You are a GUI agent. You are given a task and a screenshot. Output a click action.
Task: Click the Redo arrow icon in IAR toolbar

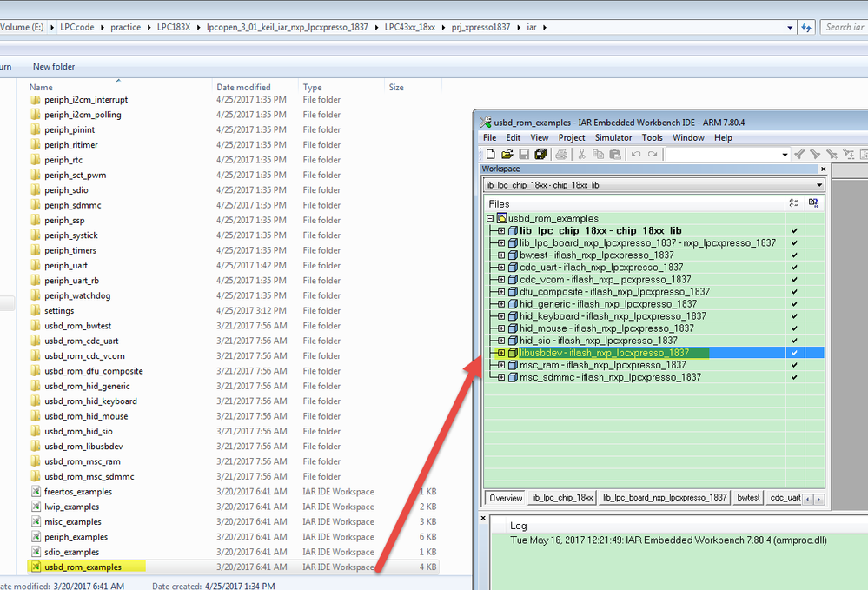pos(653,155)
